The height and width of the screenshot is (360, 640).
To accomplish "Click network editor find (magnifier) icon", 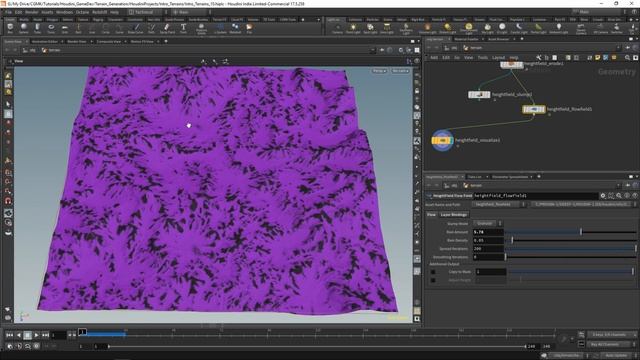I will 627,58.
